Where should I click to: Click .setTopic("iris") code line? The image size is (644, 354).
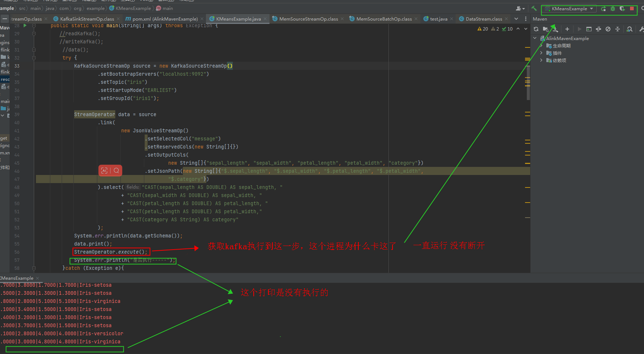click(122, 82)
